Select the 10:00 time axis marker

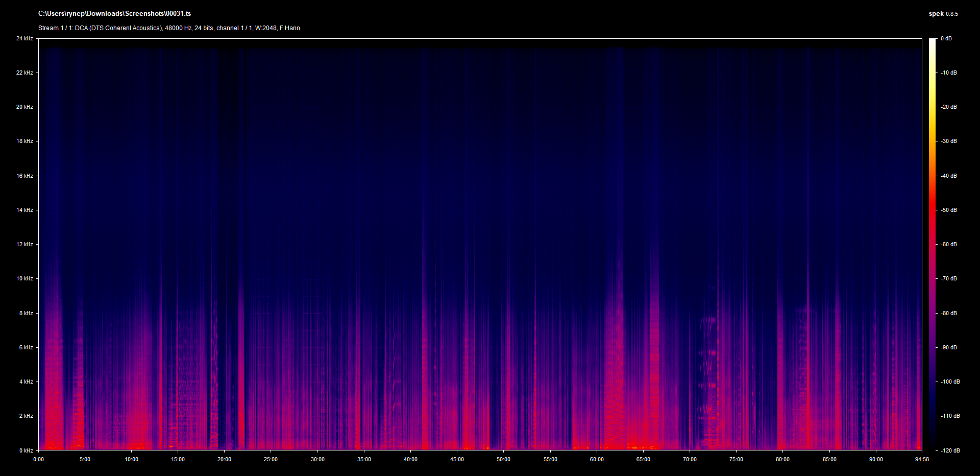coord(131,459)
